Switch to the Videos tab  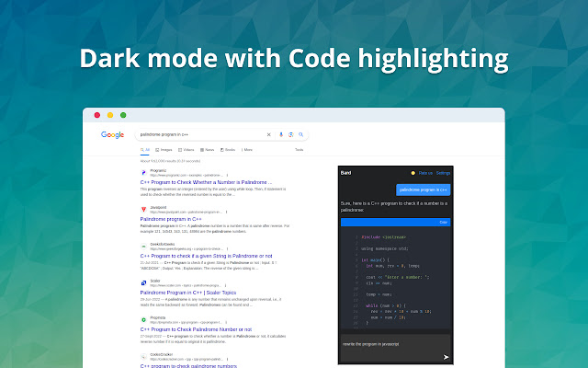pos(187,149)
